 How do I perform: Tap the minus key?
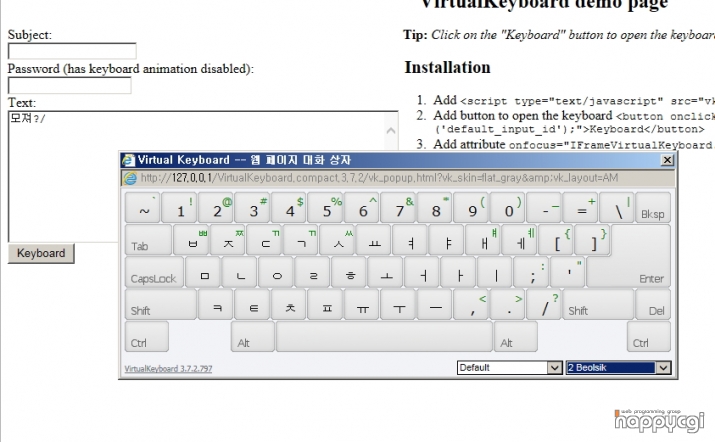[544, 208]
